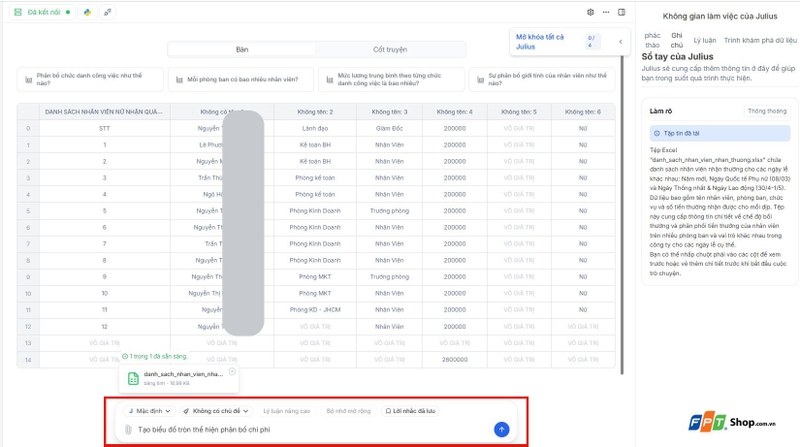The image size is (800, 447).
Task: Click column header 'Không tên: 3'
Action: pos(389,112)
